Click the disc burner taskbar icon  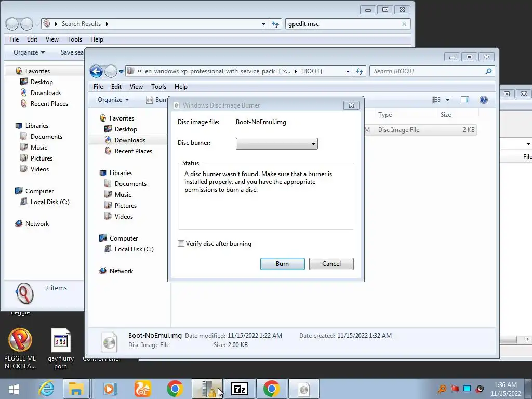click(x=303, y=389)
